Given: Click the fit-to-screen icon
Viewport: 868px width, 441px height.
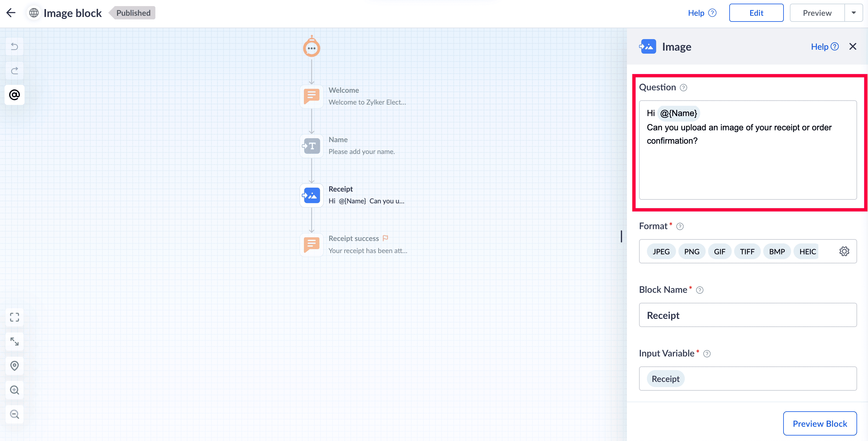Looking at the screenshot, I should point(15,317).
